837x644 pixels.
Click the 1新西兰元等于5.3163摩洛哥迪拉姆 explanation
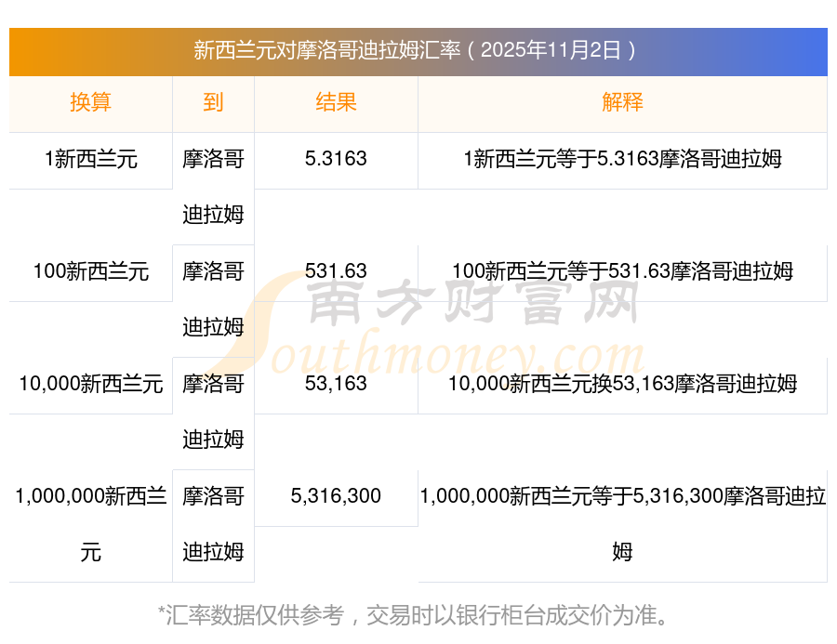point(622,159)
